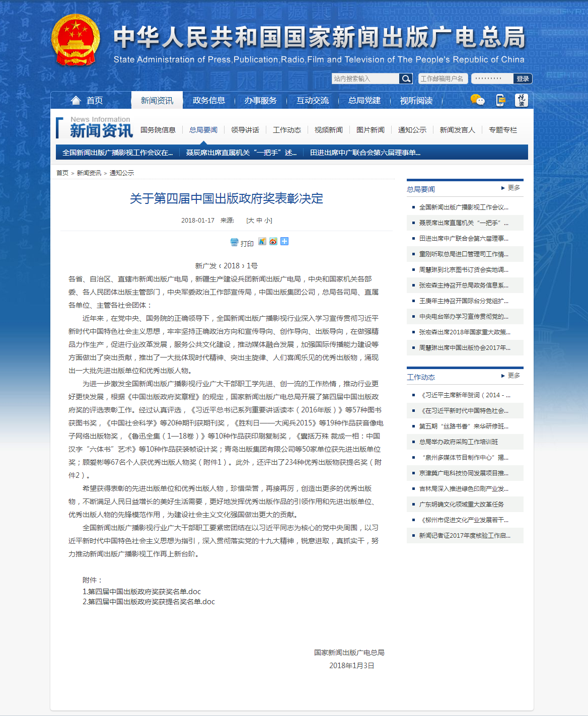Open the 新闻资讯 main tab

click(x=157, y=101)
